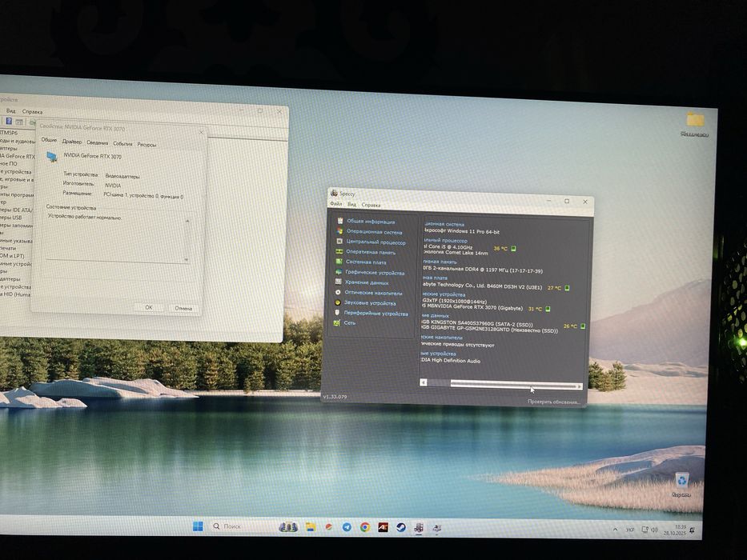Open Google Chrome from the taskbar
Viewport: 747px width, 560px height.
coord(365,527)
